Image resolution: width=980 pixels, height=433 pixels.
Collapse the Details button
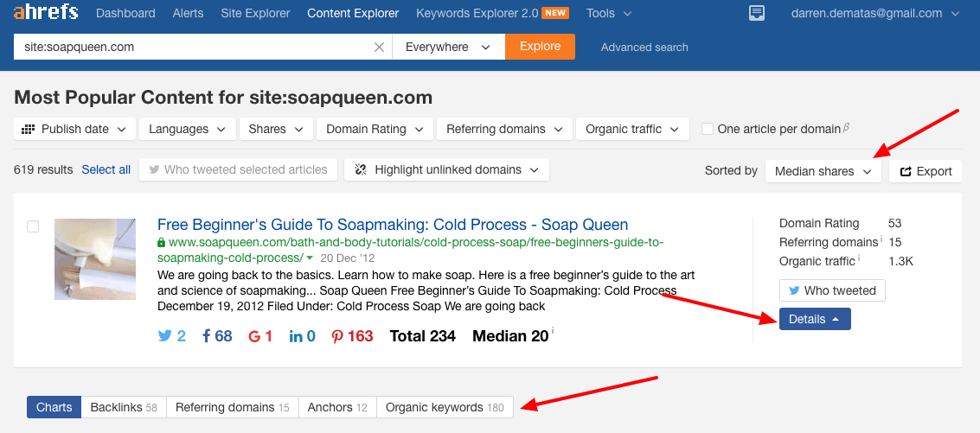pos(815,319)
